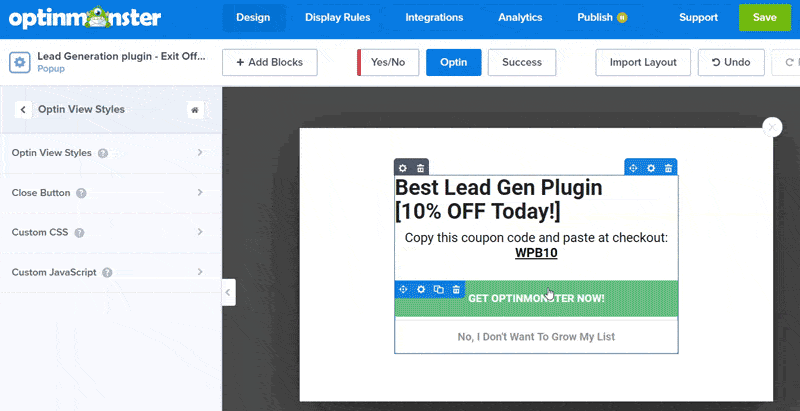This screenshot has height=411, width=800.
Task: Open settings gear on the button block toolbar
Action: [x=421, y=289]
